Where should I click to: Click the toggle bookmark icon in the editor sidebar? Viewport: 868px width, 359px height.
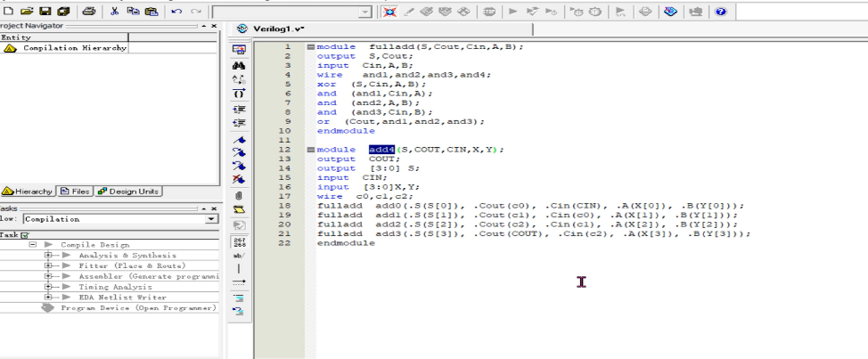(239, 140)
